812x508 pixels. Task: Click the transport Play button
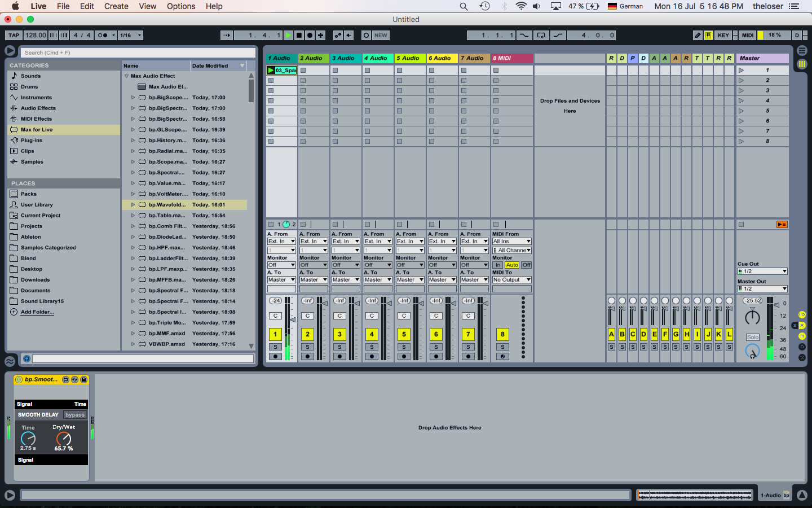click(x=288, y=35)
